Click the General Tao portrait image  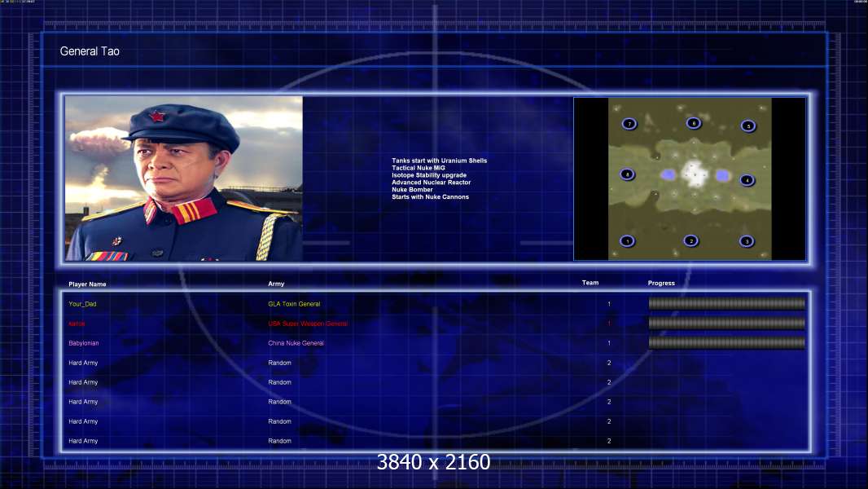point(184,178)
